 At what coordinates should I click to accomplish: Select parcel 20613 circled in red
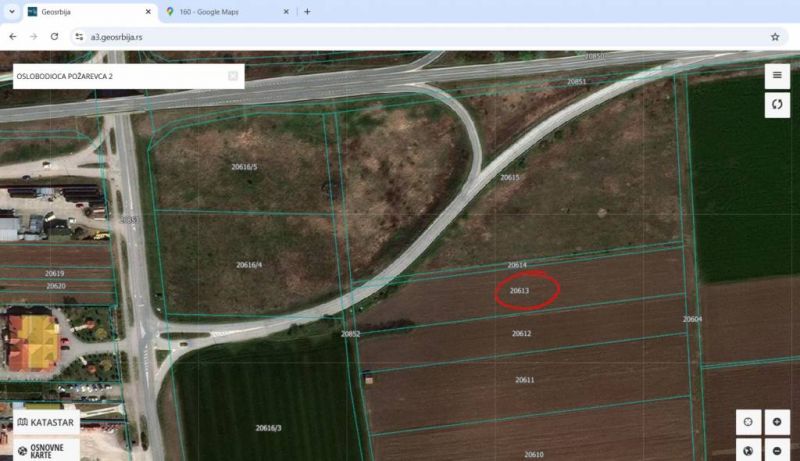(520, 291)
